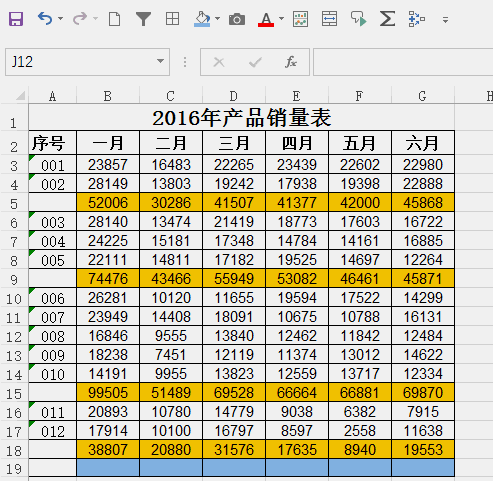Click the borders grid icon
493x481 pixels.
172,19
